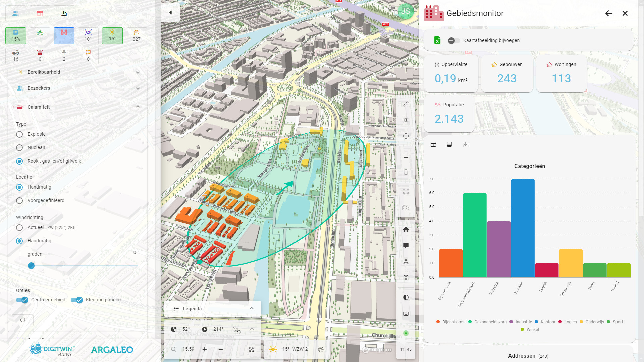This screenshot has width=644, height=362.
Task: Click the zoom in plus button
Action: pyautogui.click(x=205, y=349)
